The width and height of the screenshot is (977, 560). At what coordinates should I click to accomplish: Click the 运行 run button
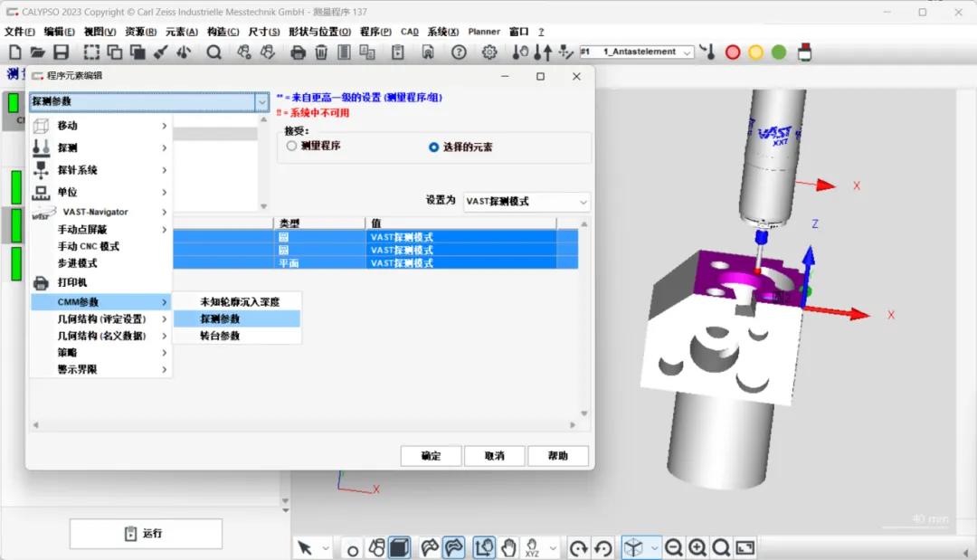coord(146,534)
